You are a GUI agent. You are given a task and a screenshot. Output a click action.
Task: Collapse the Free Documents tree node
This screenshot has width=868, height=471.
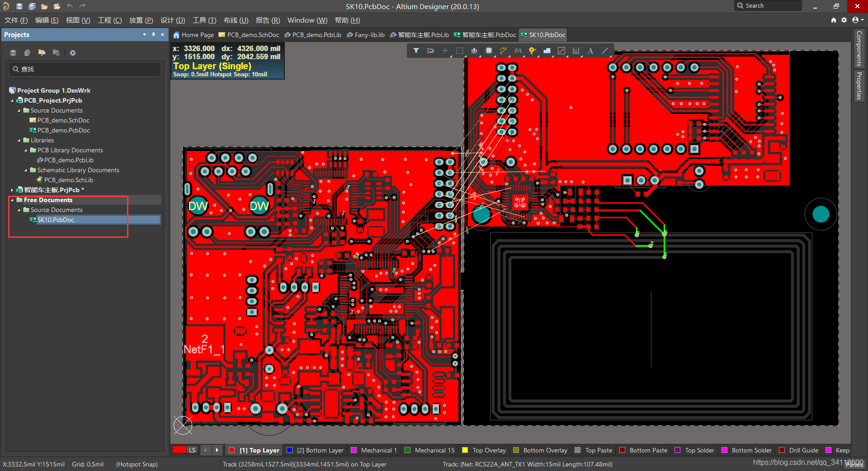coord(12,200)
